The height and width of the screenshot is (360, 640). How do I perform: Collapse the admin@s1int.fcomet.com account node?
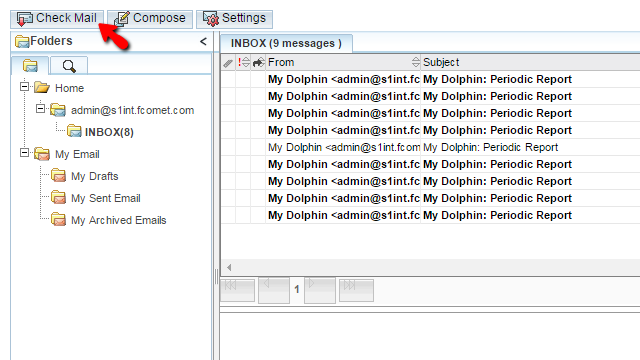coord(40,109)
